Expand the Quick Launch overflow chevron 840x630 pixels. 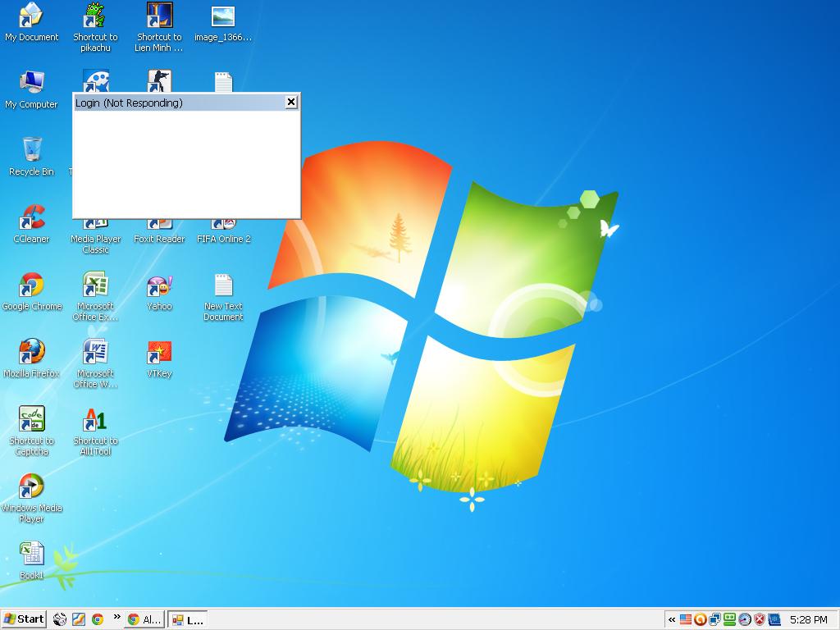pyautogui.click(x=116, y=617)
